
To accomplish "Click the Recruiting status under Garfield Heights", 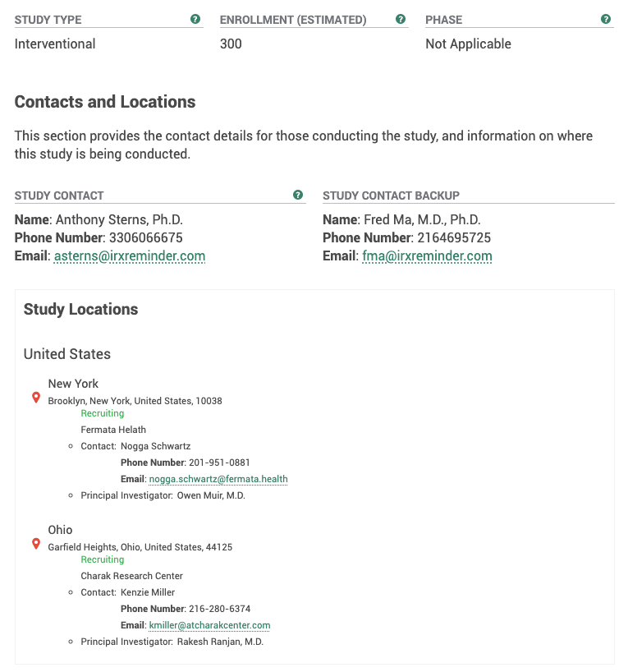I will coord(103,559).
